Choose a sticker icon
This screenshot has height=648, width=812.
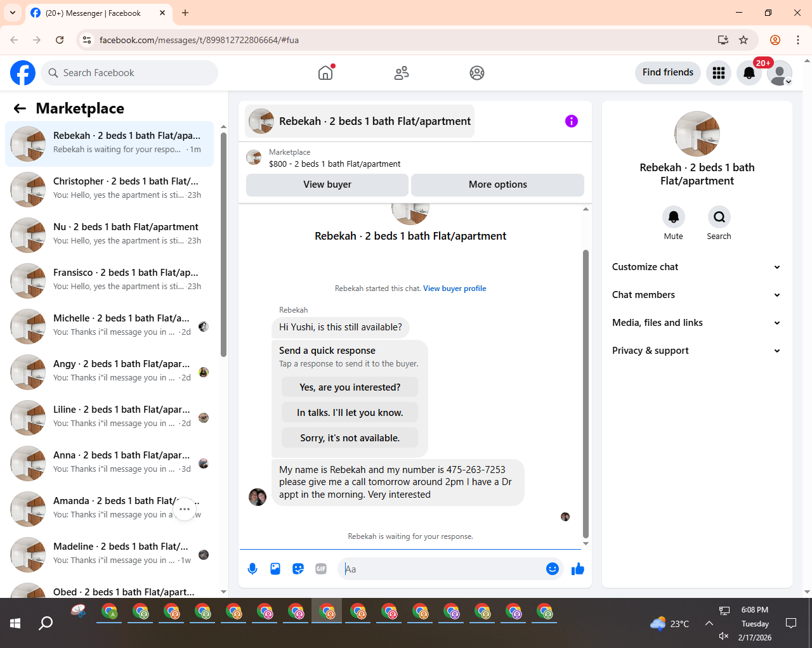coord(298,569)
